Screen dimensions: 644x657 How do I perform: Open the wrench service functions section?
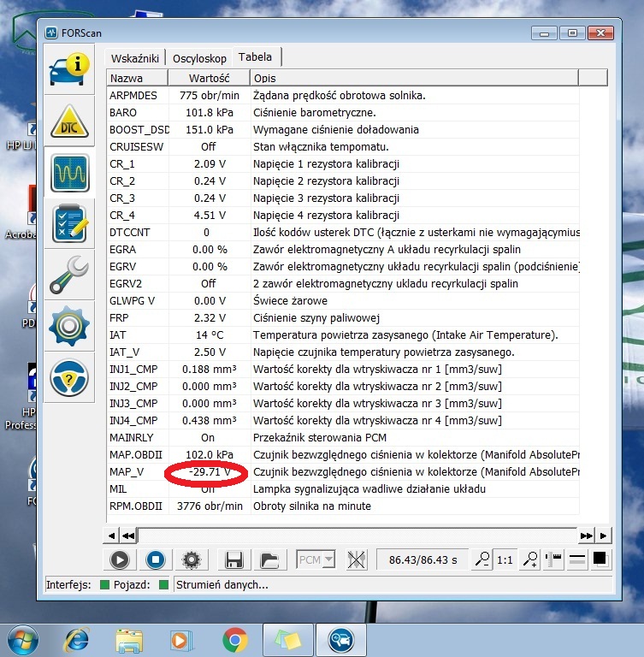point(69,275)
